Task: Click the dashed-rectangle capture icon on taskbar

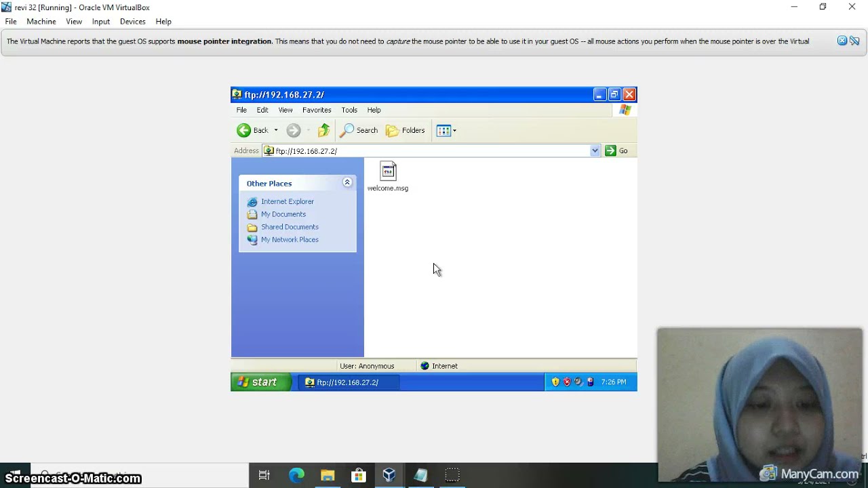Action: point(452,475)
